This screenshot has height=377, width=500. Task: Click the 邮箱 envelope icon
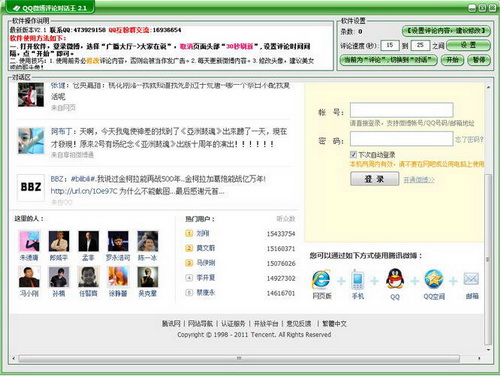pyautogui.click(x=471, y=279)
